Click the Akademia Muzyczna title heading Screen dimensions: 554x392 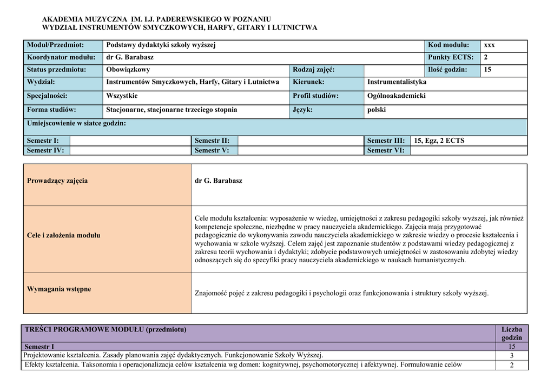click(156, 19)
